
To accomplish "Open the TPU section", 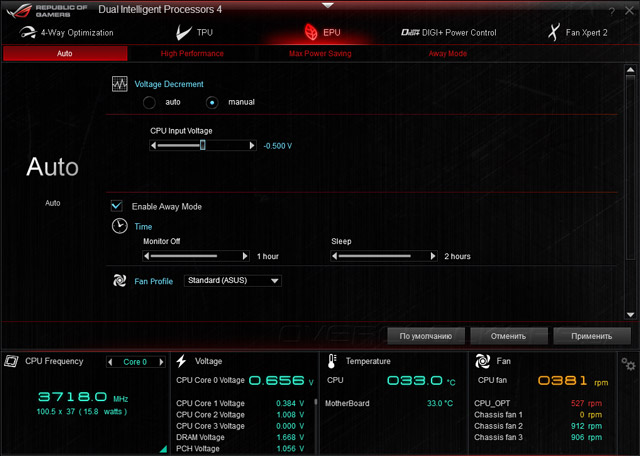I will coord(195,33).
